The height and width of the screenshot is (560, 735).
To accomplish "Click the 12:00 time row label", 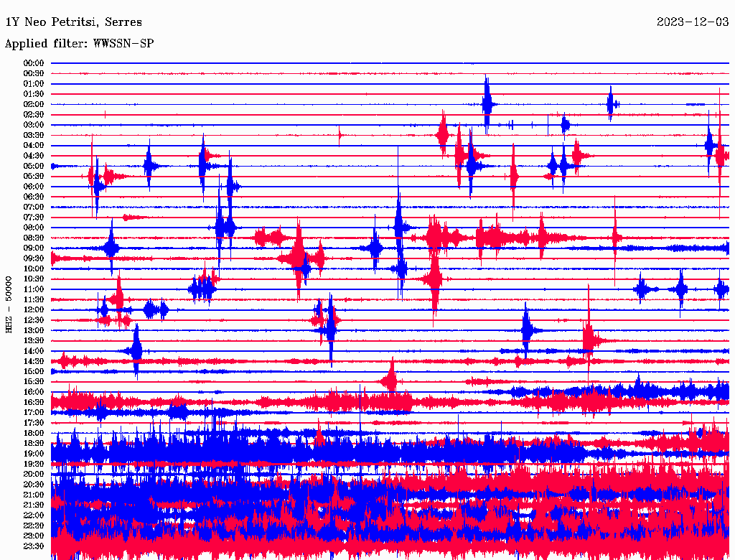I will pyautogui.click(x=34, y=310).
